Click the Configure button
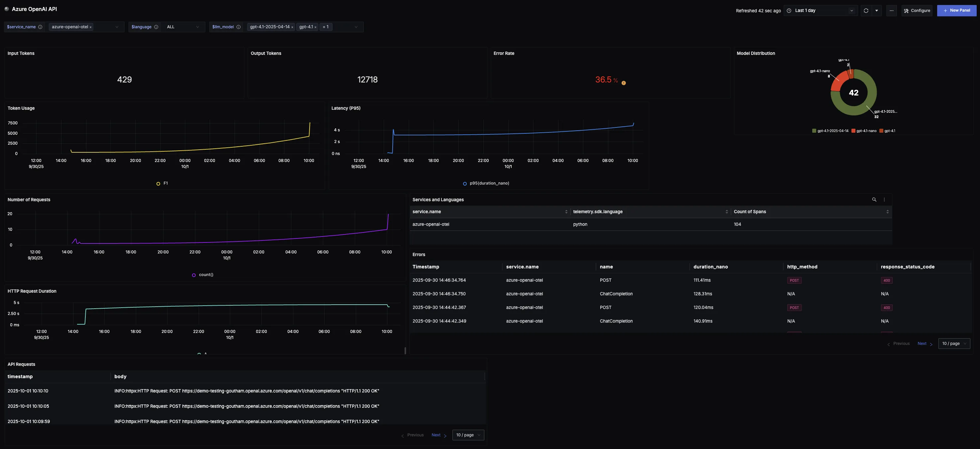The height and width of the screenshot is (449, 980). [x=917, y=11]
